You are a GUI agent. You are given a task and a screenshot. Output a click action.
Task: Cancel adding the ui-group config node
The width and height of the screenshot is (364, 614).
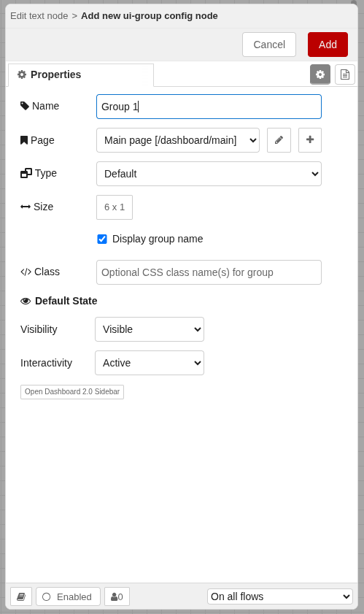click(269, 45)
